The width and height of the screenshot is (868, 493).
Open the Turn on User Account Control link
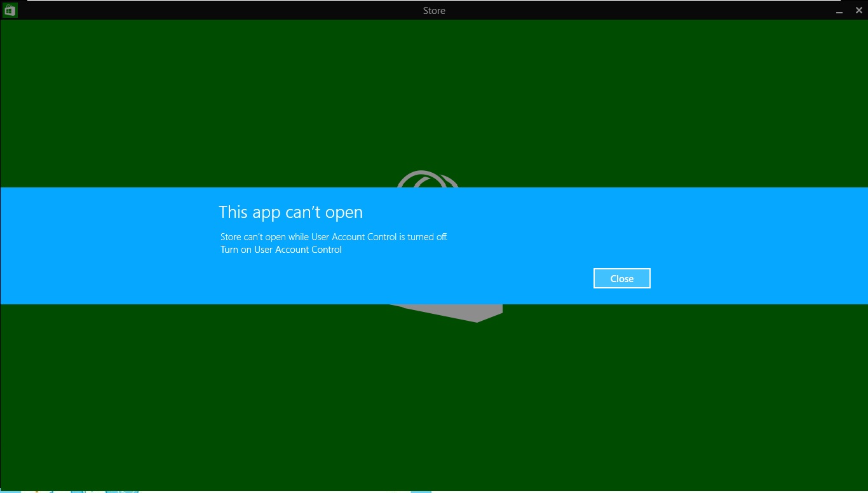pyautogui.click(x=281, y=250)
